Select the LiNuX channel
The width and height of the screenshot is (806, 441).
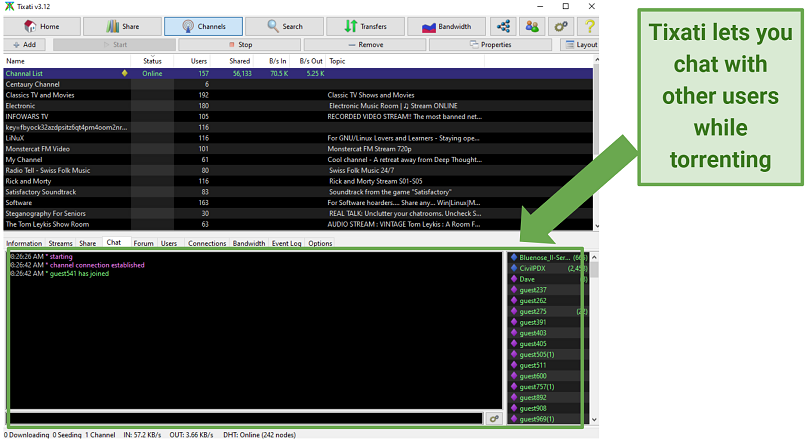(x=298, y=138)
